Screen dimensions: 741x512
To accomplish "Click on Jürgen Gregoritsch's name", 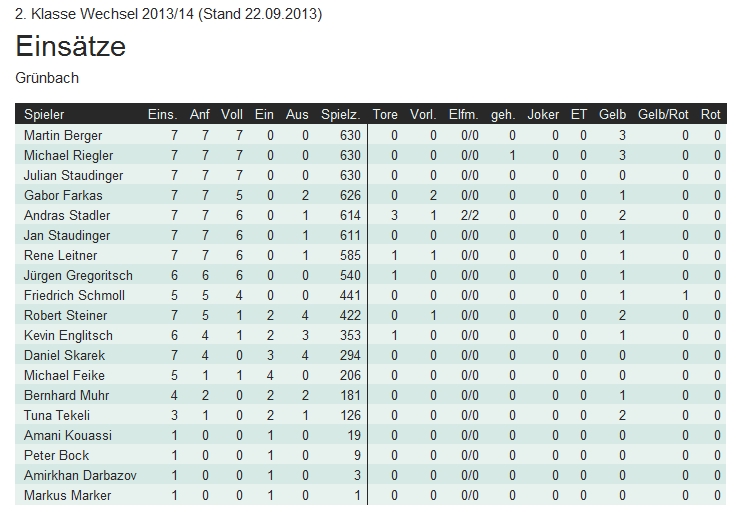I will coord(78,276).
